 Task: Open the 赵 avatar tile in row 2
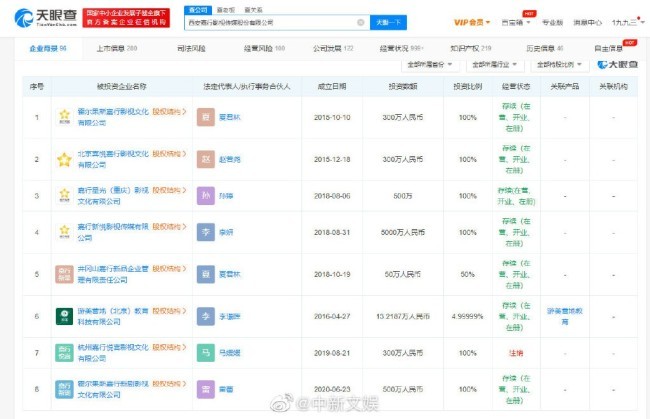click(206, 159)
